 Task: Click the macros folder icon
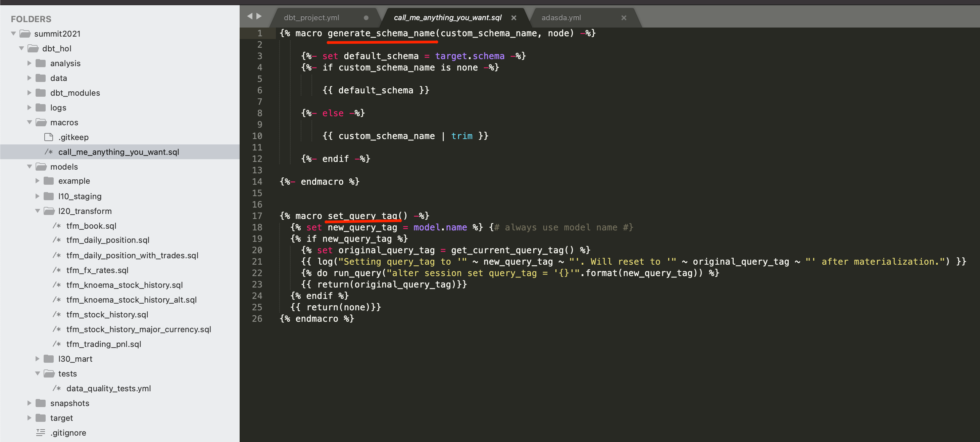coord(41,122)
